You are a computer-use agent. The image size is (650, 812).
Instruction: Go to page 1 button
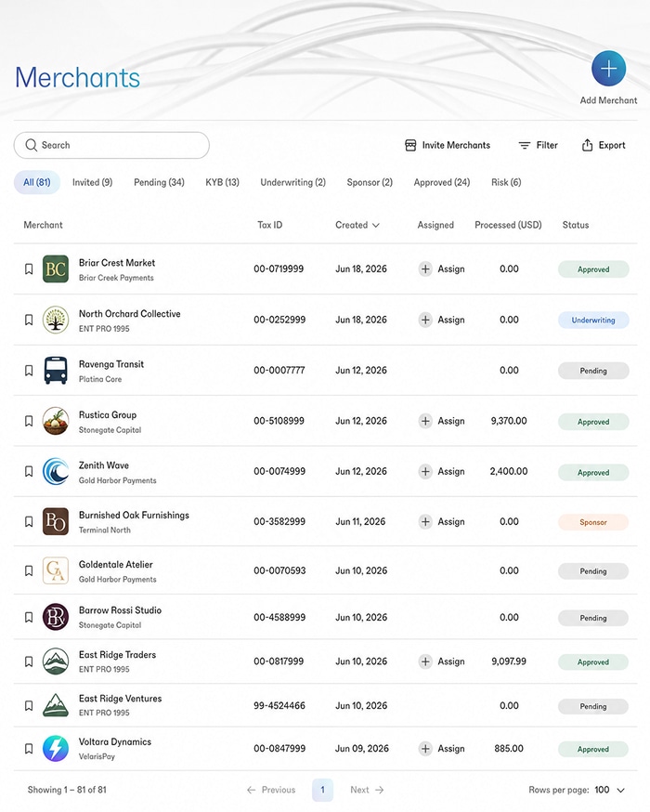tap(322, 790)
